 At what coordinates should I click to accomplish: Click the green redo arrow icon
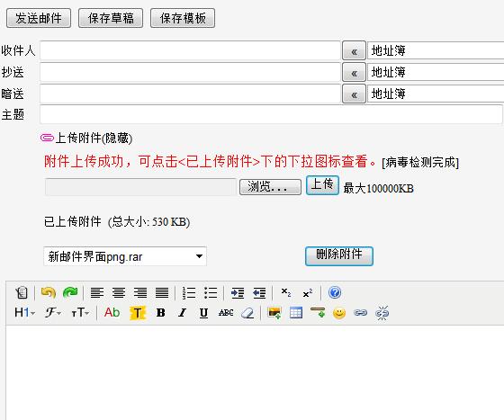tap(70, 292)
